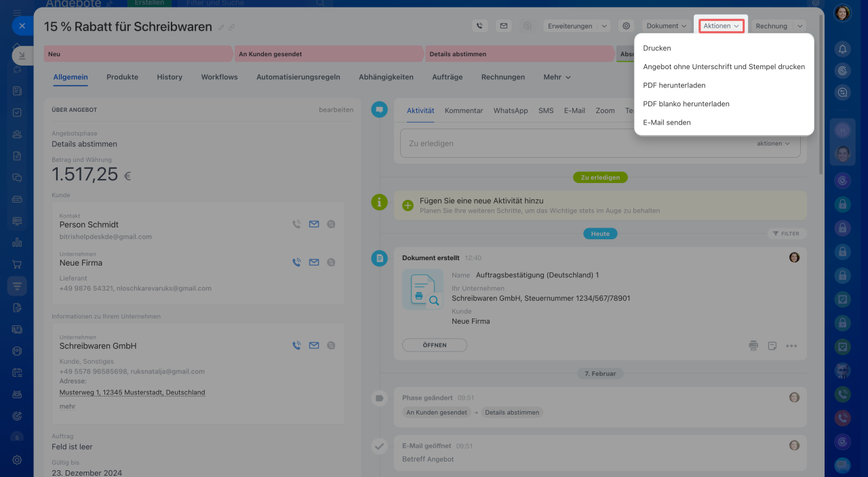Screen dimensions: 868x477
Task: Expand company details with mehr link
Action: [x=67, y=407]
